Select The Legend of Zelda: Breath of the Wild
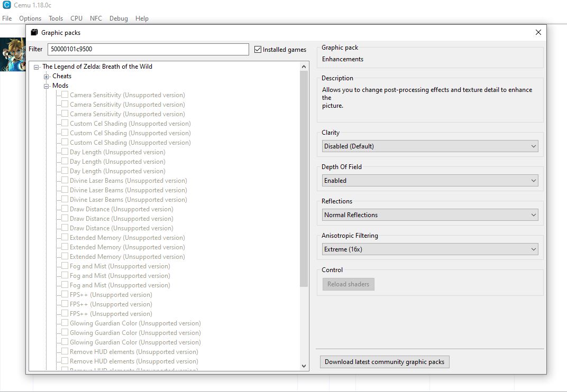Image resolution: width=567 pixels, height=392 pixels. click(x=97, y=67)
